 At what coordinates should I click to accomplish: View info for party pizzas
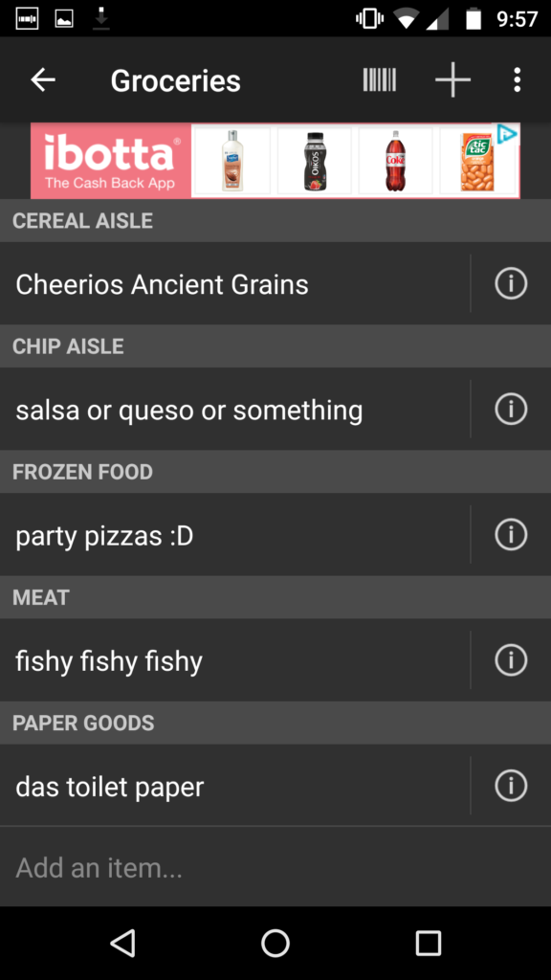pos(511,535)
